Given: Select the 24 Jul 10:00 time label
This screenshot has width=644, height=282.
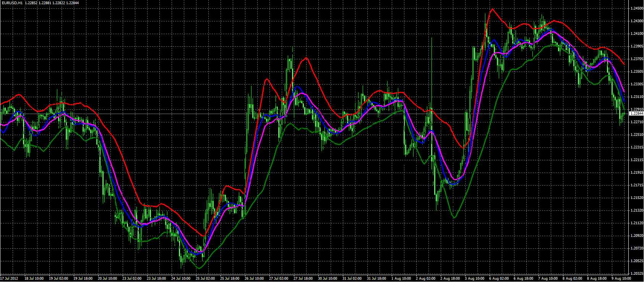Looking at the screenshot, I should click(x=181, y=279).
